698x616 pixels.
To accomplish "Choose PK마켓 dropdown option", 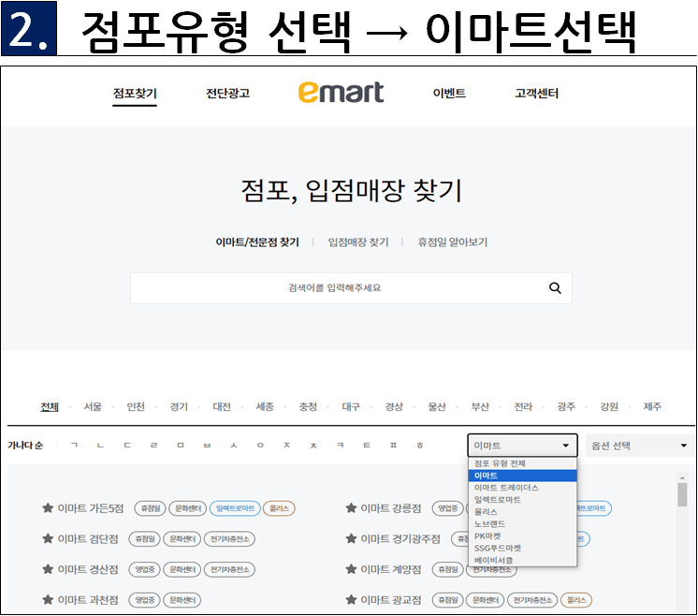I will [x=522, y=535].
